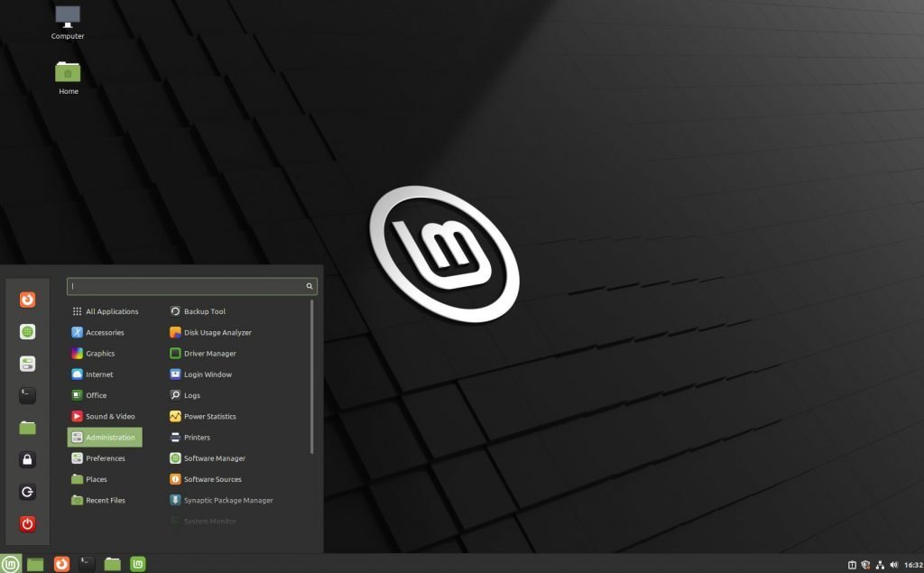This screenshot has height=573, width=924.
Task: Launch Firefox from the menu sidebar
Action: click(x=27, y=299)
